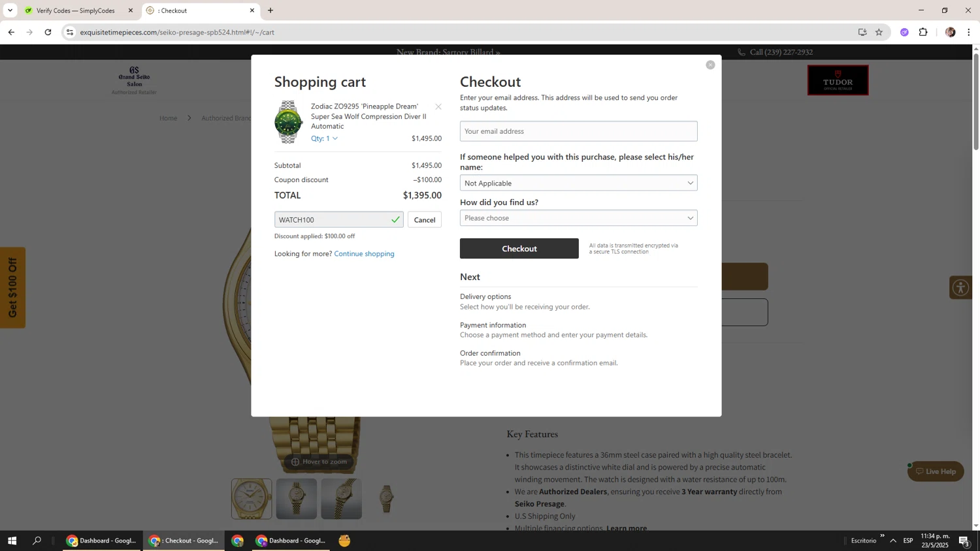Viewport: 980px width, 551px height.
Task: Select the first watch thumbnail
Action: click(x=252, y=499)
